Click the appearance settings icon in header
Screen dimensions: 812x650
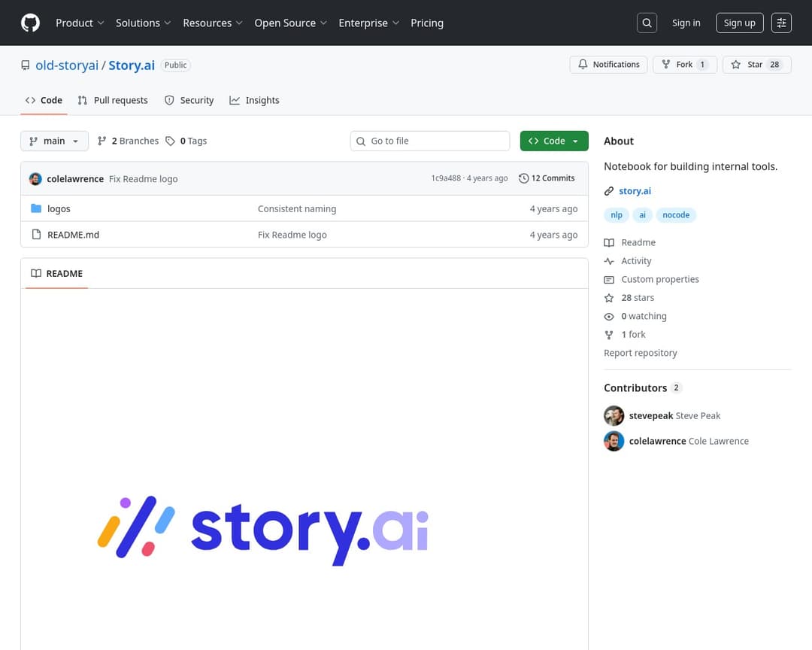coord(782,23)
